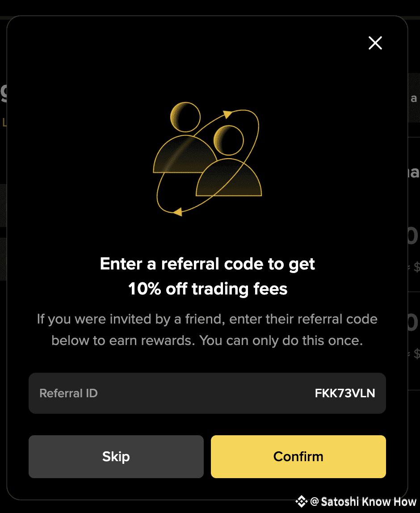420x513 pixels.
Task: Click the 'invited by a friend' description line
Action: point(207,319)
